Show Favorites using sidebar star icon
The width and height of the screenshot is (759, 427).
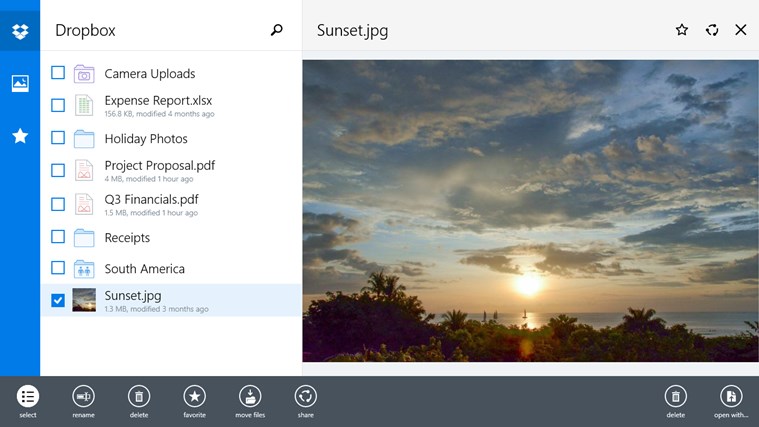pos(20,136)
